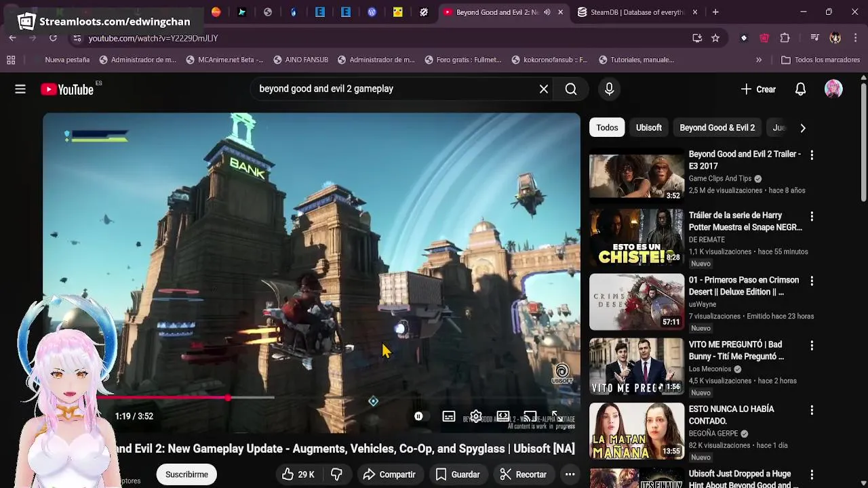Open the Chrome three-dot menu
Viewport: 868px width, 488px height.
point(854,38)
